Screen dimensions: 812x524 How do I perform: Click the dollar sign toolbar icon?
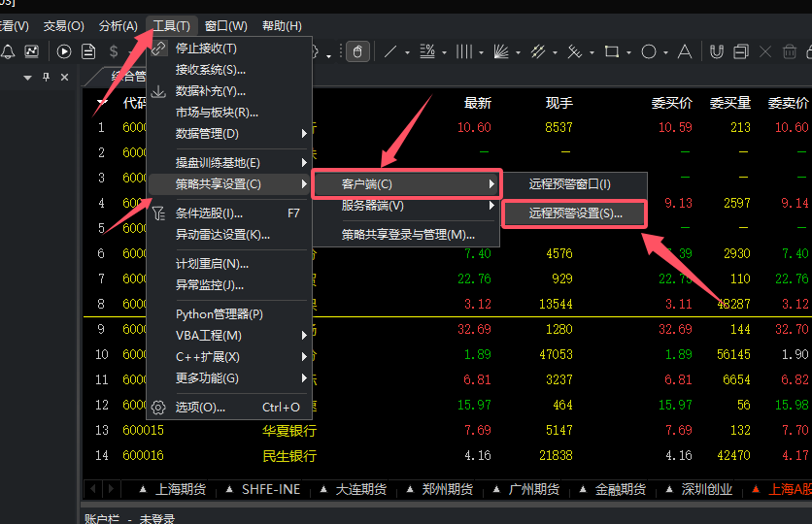(x=114, y=51)
